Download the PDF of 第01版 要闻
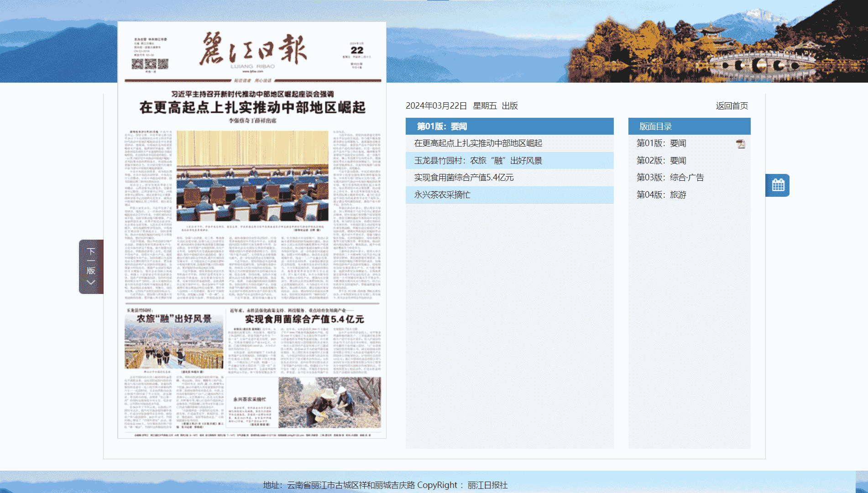The width and height of the screenshot is (868, 493). [740, 144]
